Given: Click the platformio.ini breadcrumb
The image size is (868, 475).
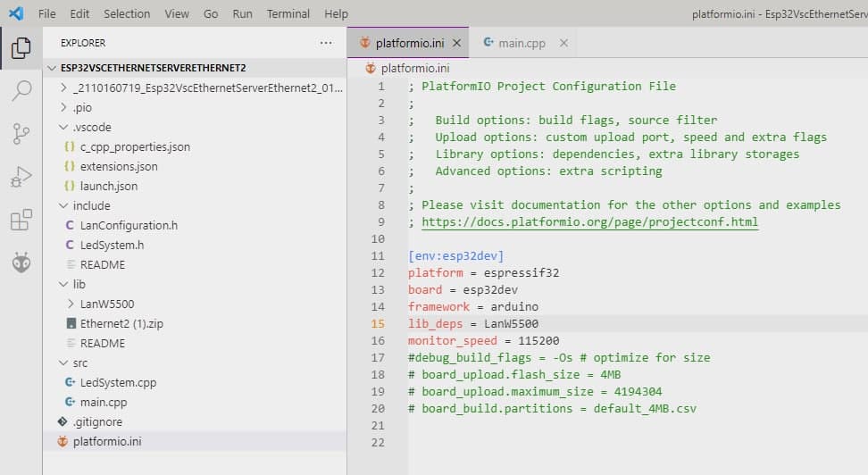Looking at the screenshot, I should (415, 68).
